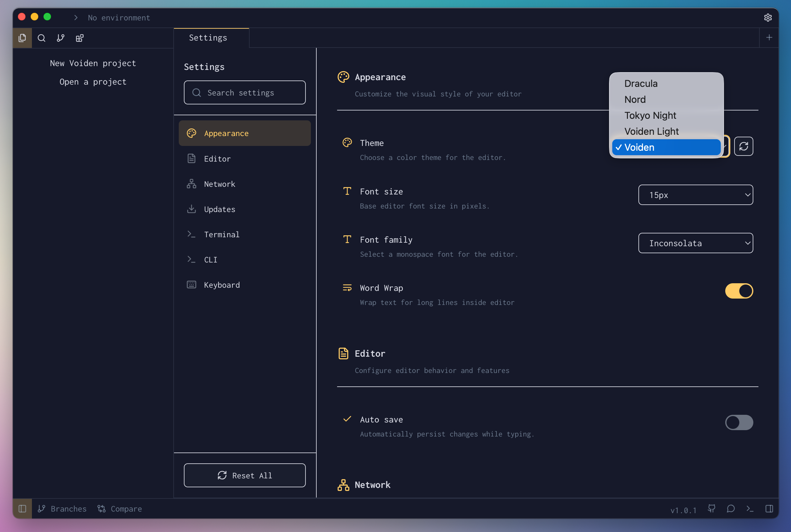This screenshot has width=791, height=532.
Task: Click the Reset All button
Action: pyautogui.click(x=245, y=475)
